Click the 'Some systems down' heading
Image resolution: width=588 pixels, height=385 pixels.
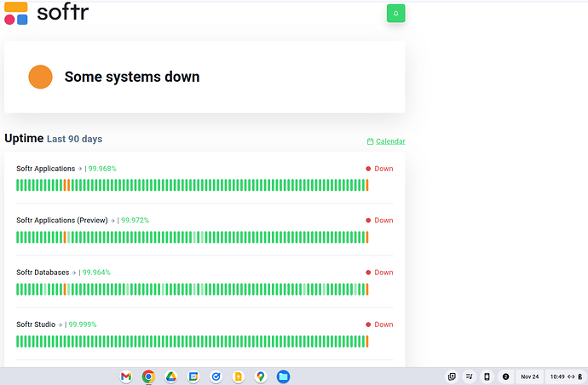132,77
